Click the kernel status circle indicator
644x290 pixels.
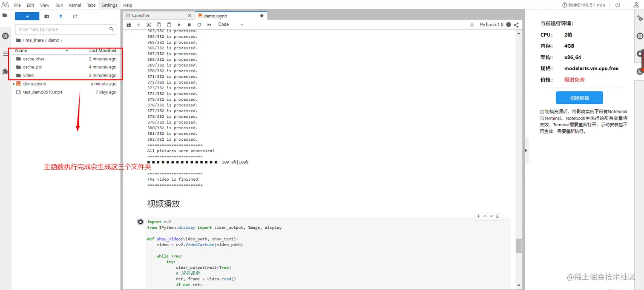pyautogui.click(x=508, y=25)
